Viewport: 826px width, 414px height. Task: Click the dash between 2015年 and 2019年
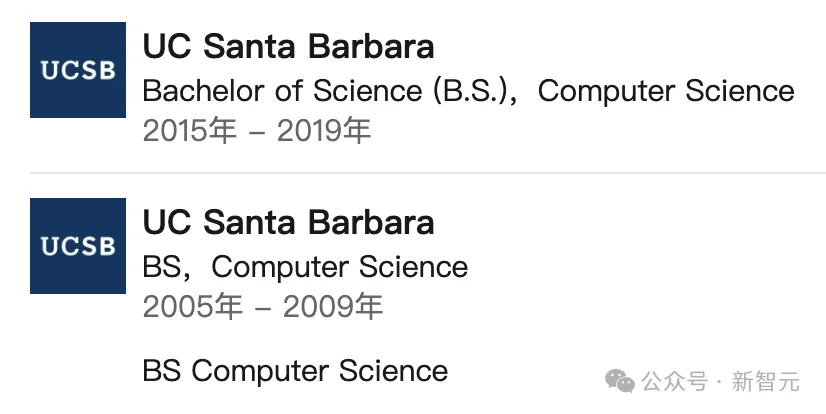point(256,133)
